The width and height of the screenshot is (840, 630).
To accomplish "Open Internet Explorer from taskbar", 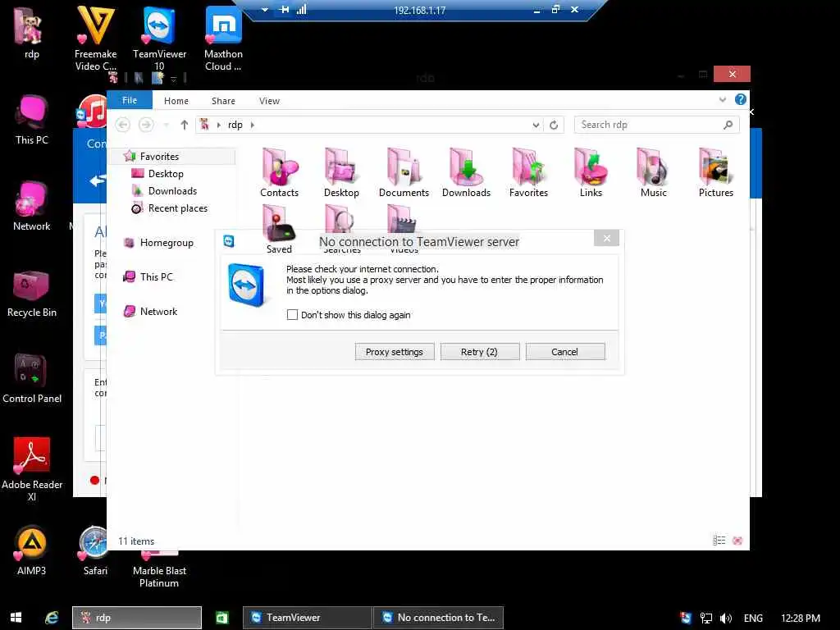I will [52, 618].
